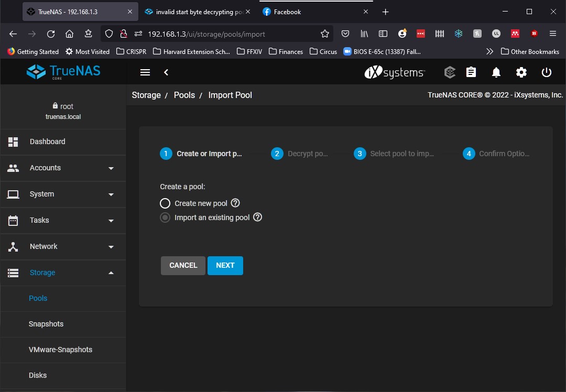Open the Finances bookmark folder
The height and width of the screenshot is (392, 566).
286,51
